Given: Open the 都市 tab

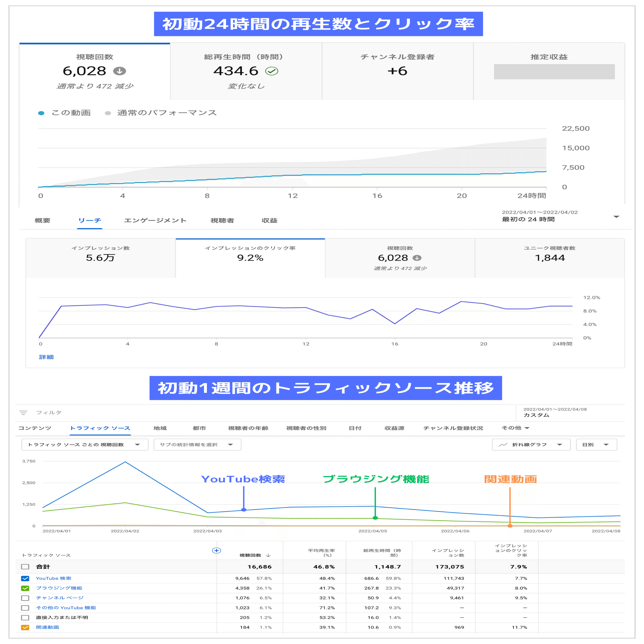Looking at the screenshot, I should tap(199, 428).
